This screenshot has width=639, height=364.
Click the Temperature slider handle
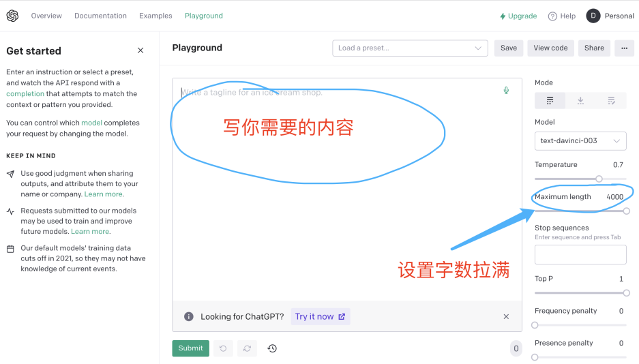click(599, 179)
